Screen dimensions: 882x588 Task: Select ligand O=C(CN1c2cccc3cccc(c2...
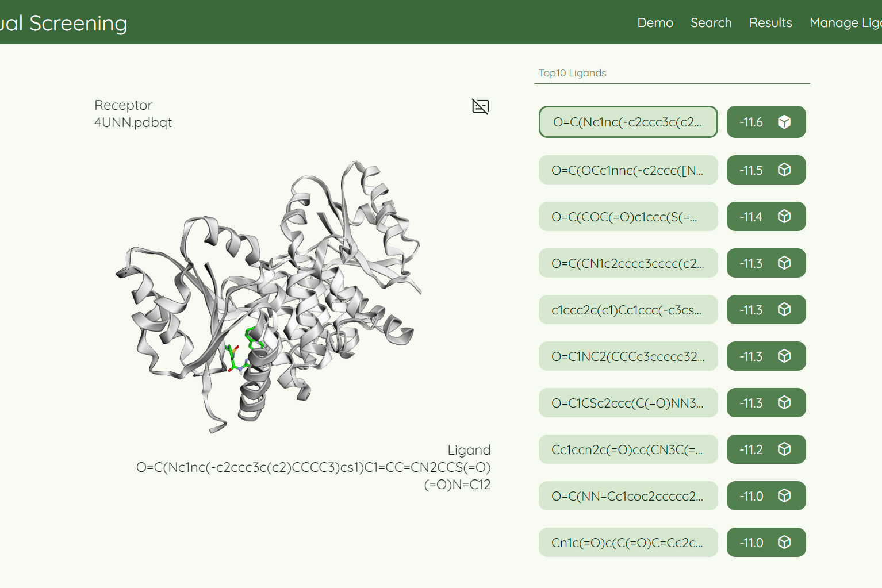pyautogui.click(x=628, y=263)
